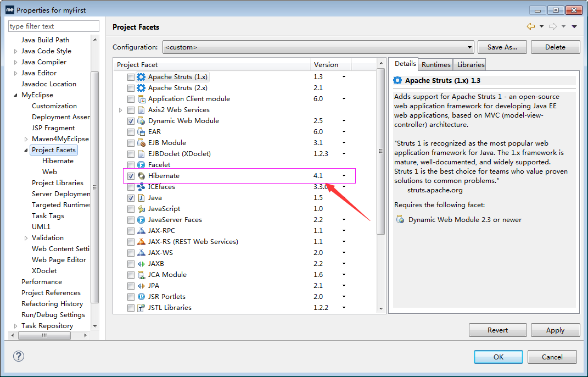
Task: Click the EJBDoclet (XDoclet) document icon
Action: point(141,154)
